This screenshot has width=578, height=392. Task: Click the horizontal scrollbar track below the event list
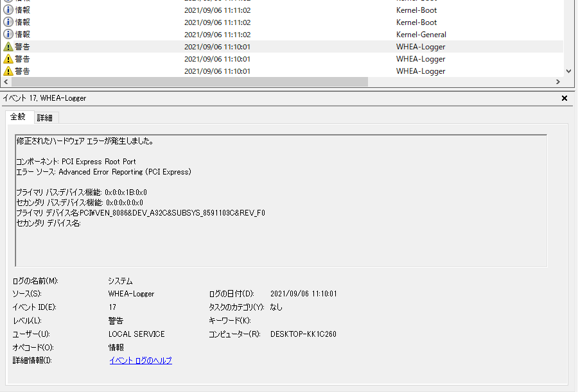tap(450, 81)
